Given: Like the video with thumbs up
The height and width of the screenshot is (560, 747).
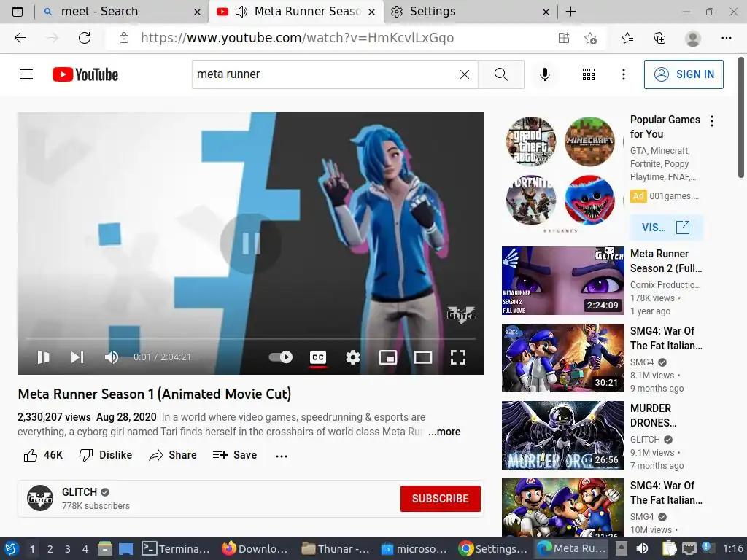Looking at the screenshot, I should [x=43, y=455].
